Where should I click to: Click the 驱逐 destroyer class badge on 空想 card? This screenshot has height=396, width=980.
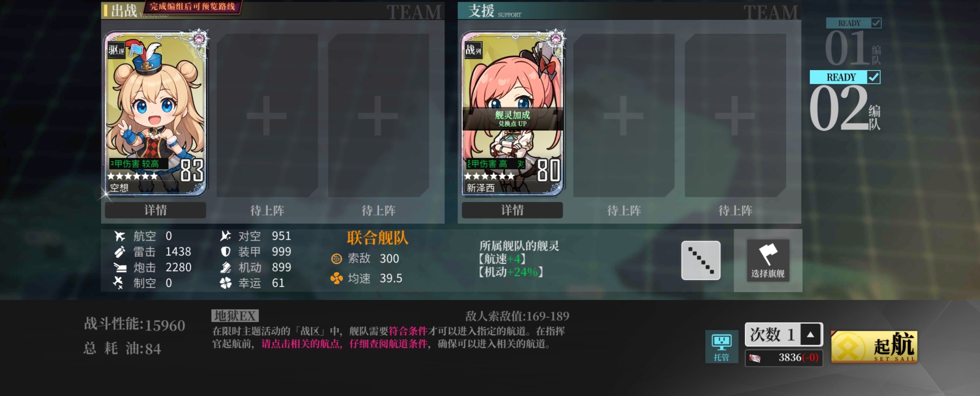click(x=116, y=50)
